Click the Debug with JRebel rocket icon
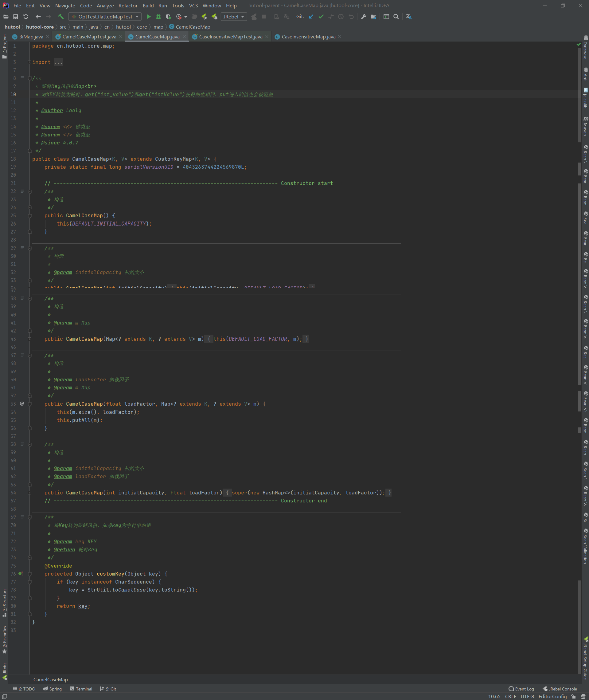Viewport: 589px width, 700px height. tap(215, 17)
